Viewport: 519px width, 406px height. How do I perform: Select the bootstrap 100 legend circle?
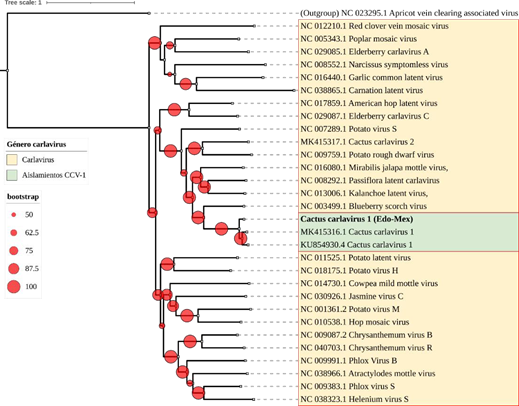point(14,287)
